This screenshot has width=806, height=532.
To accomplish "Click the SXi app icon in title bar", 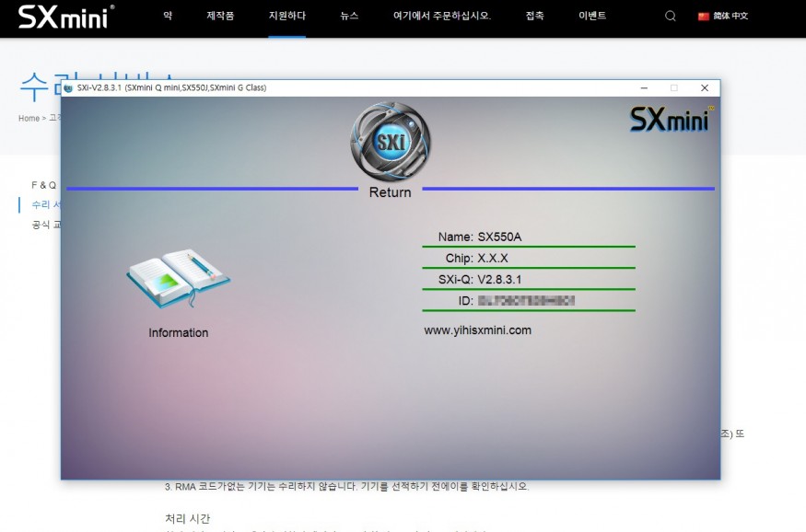I will tap(68, 87).
